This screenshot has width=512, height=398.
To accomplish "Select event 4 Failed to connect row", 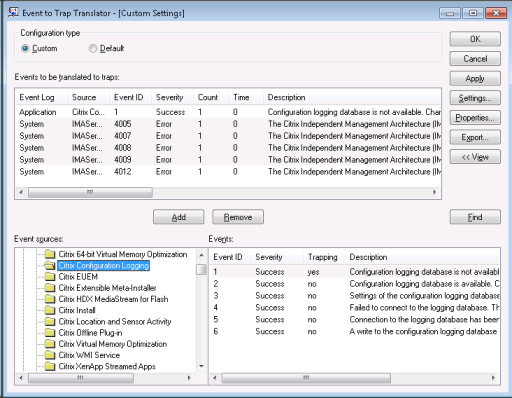I will click(x=356, y=308).
